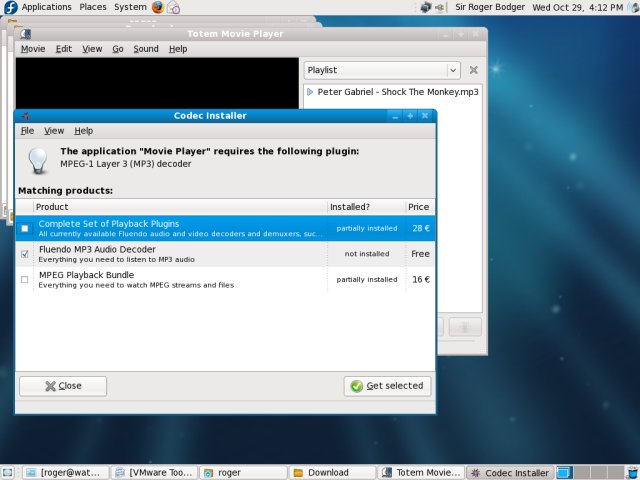This screenshot has width=640, height=480.
Task: Click the network status tray icon
Action: (426, 7)
